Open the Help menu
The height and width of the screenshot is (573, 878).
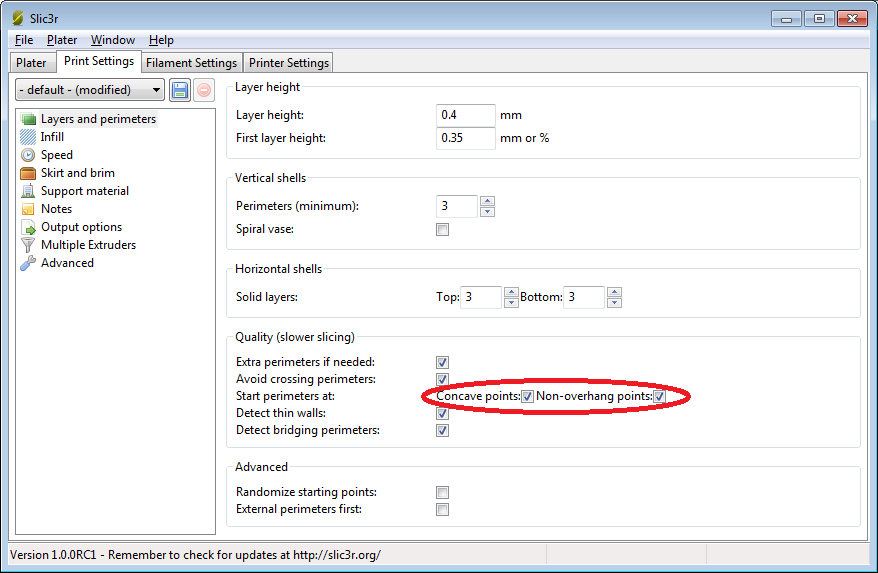point(161,40)
